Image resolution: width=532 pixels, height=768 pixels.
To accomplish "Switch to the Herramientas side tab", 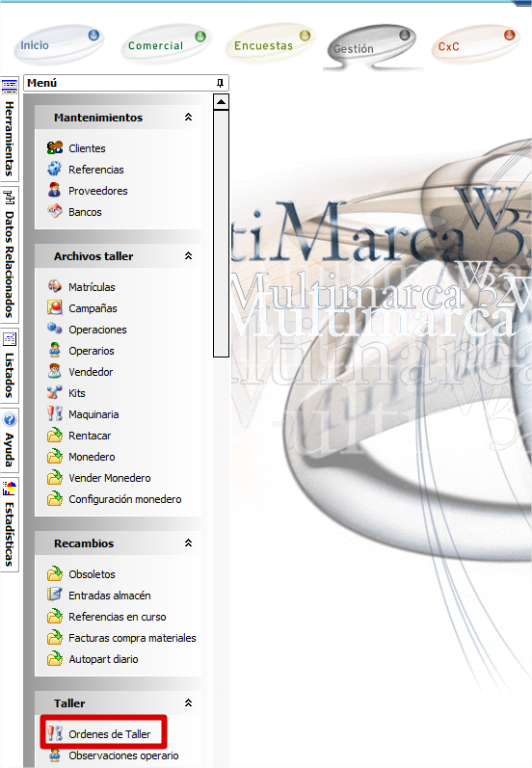I will pyautogui.click(x=10, y=128).
